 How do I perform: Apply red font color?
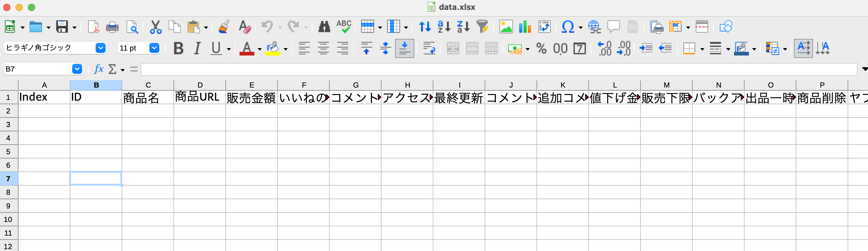[247, 48]
